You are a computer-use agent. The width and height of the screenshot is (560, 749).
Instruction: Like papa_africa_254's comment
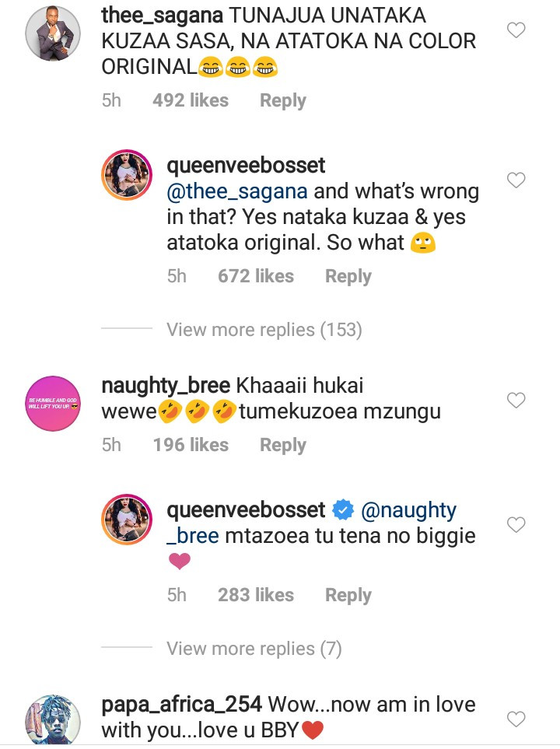click(516, 718)
